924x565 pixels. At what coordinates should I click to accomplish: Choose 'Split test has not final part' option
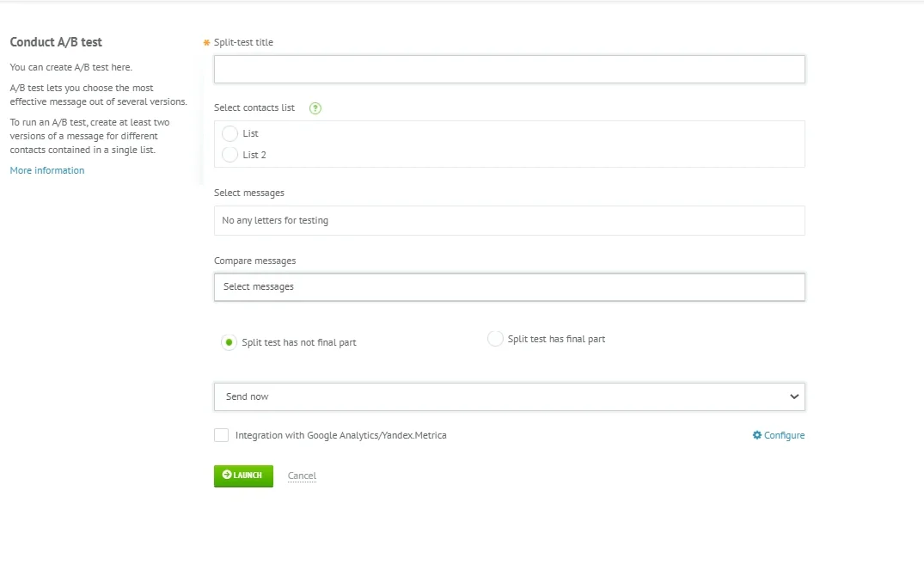229,342
